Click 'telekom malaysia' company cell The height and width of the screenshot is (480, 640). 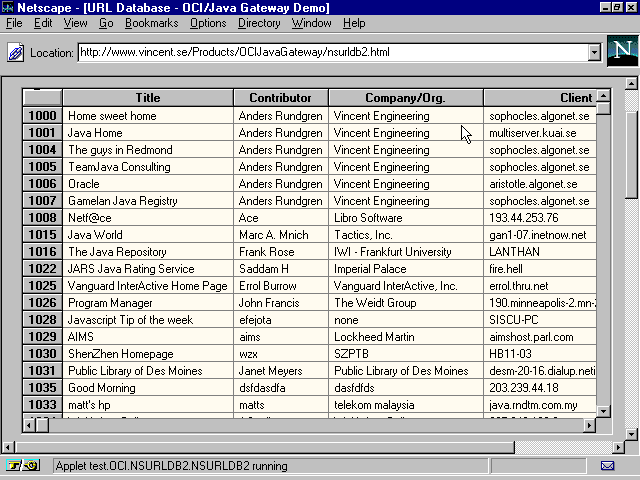coord(406,405)
